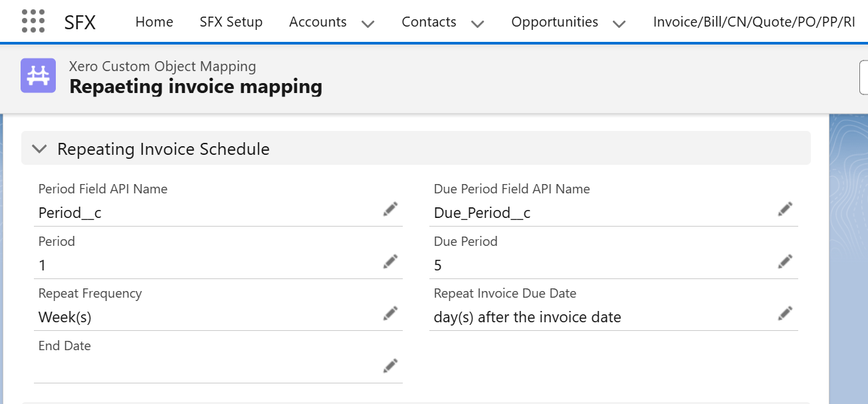Open the Invoice/Bill/CN/Quote/PO/PP/RI tab
The width and height of the screenshot is (868, 404).
click(754, 22)
